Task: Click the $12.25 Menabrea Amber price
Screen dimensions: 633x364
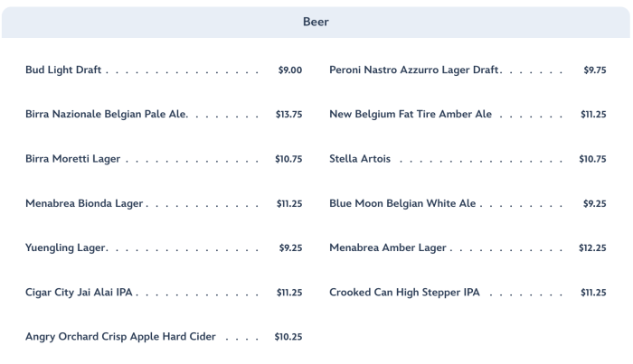Action: pyautogui.click(x=592, y=247)
